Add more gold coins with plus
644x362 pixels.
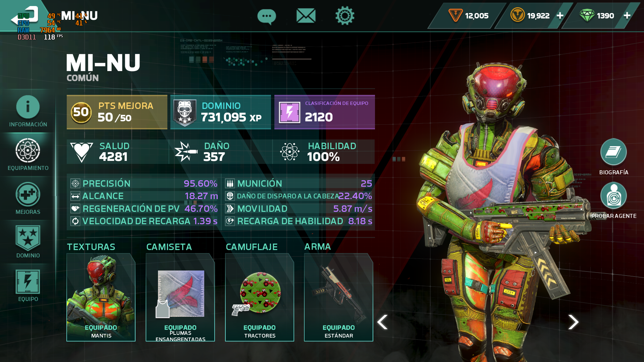coord(560,16)
